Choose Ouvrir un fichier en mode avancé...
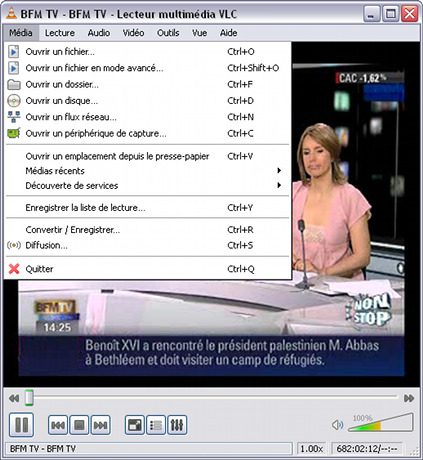This screenshot has width=423, height=460. click(147, 68)
